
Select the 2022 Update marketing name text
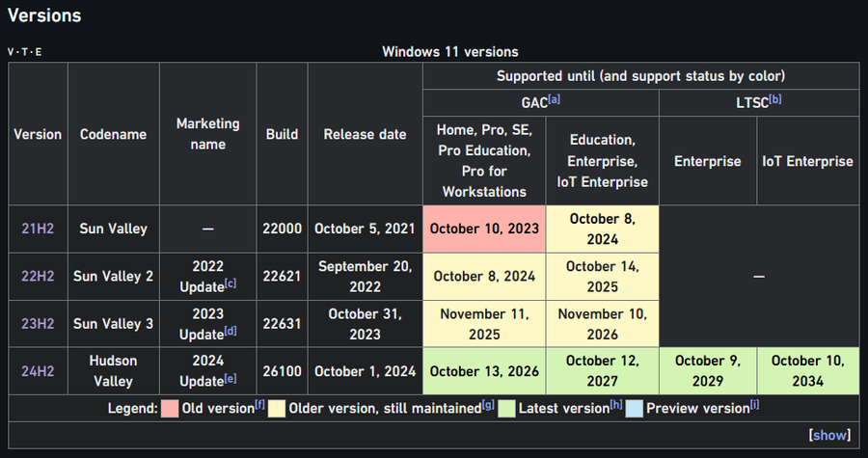click(203, 277)
